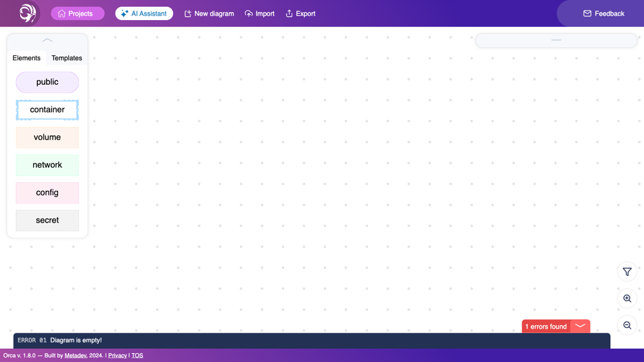Select the public element
The height and width of the screenshot is (362, 644).
pyautogui.click(x=47, y=82)
